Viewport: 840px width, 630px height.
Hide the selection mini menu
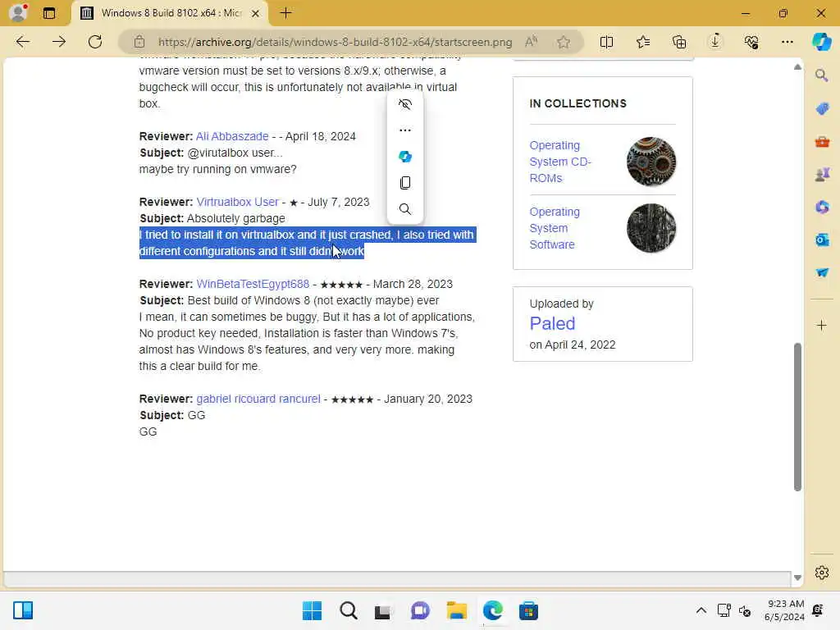point(405,104)
